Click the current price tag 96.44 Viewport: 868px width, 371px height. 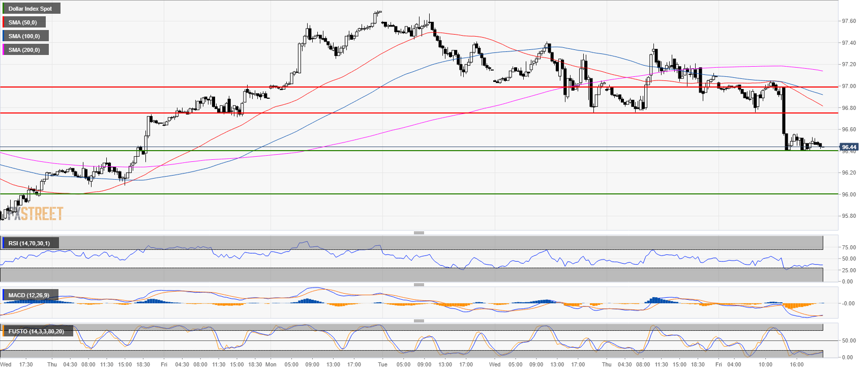pos(849,147)
